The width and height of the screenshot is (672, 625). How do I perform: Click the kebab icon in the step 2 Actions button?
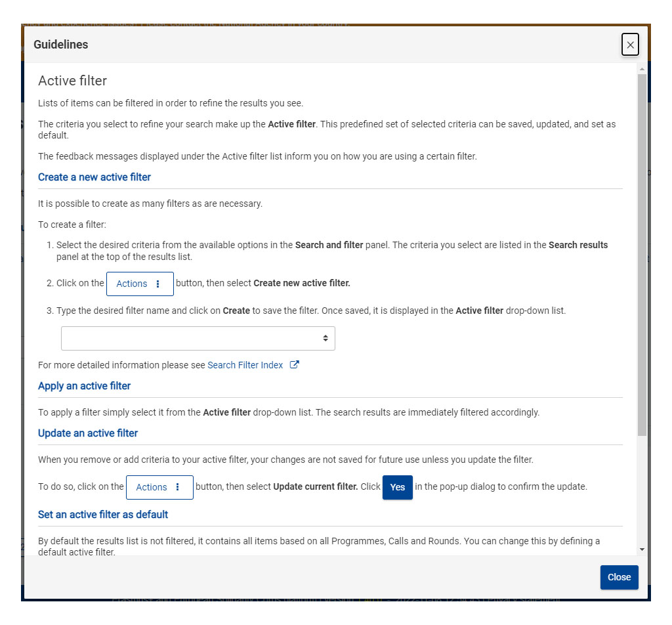(x=158, y=284)
